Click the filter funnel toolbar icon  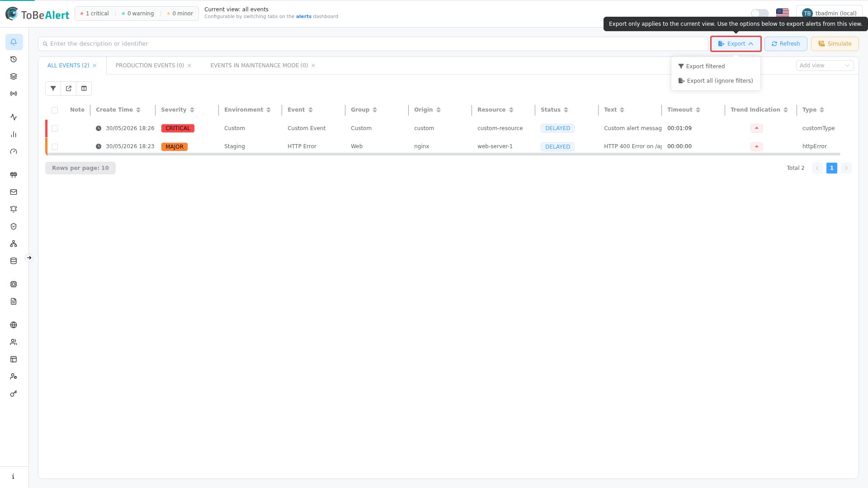pyautogui.click(x=53, y=89)
